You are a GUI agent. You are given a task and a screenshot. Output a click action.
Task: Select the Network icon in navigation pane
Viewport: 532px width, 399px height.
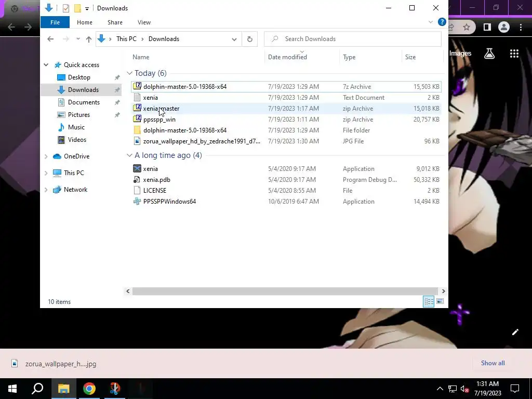pyautogui.click(x=57, y=190)
